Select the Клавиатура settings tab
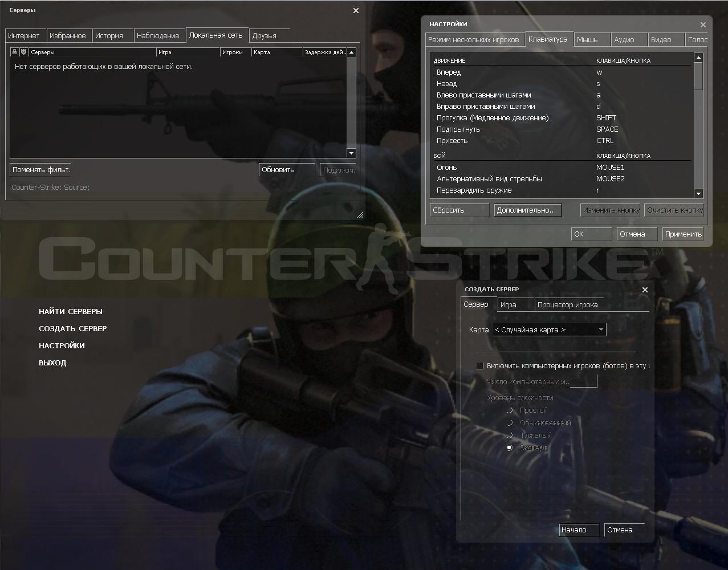Screen dimensions: 728x570 click(549, 39)
